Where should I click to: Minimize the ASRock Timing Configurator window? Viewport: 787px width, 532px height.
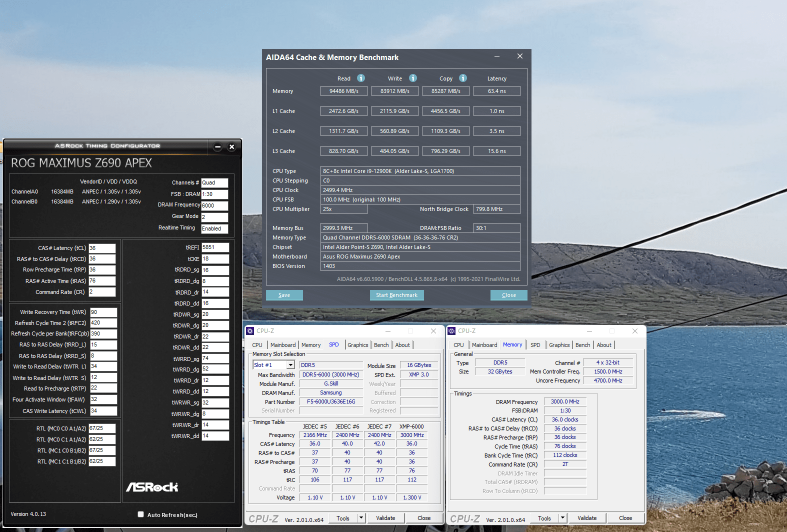tap(217, 147)
